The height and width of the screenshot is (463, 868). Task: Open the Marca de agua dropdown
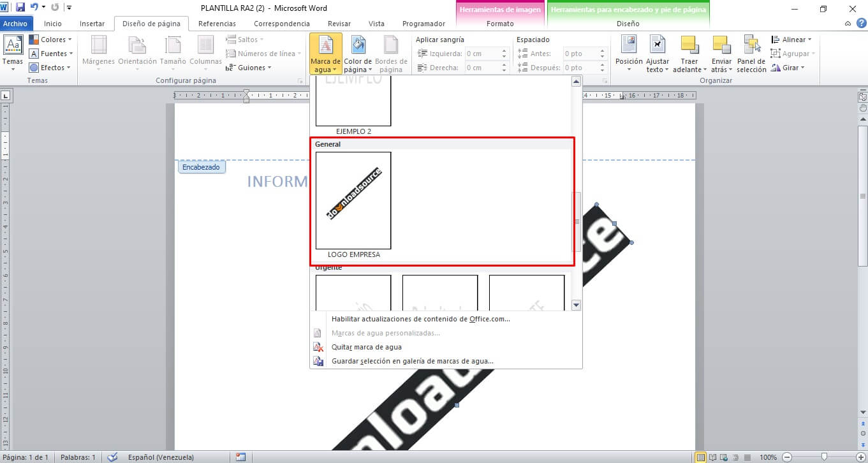click(x=326, y=54)
